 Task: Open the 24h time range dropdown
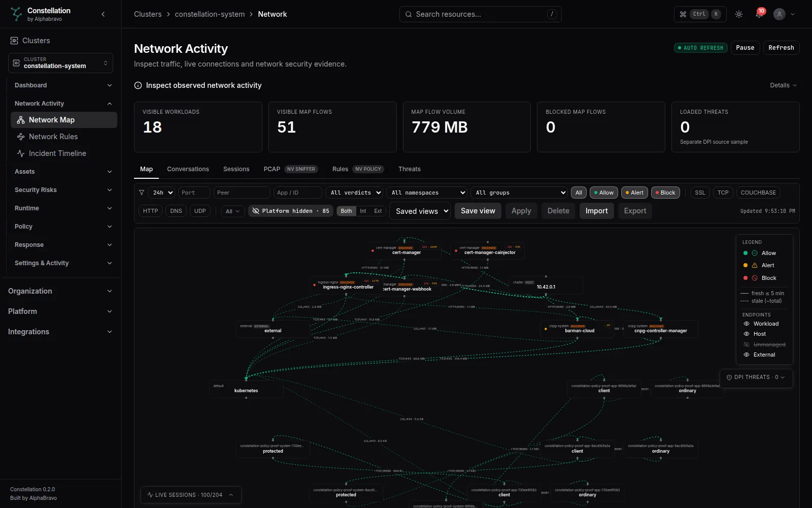[x=161, y=193]
